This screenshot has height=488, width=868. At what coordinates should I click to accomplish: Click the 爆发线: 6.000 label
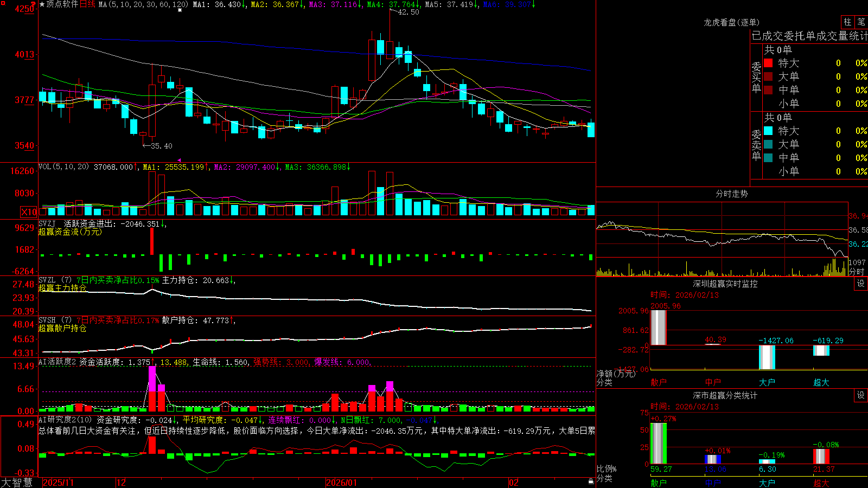pyautogui.click(x=343, y=362)
